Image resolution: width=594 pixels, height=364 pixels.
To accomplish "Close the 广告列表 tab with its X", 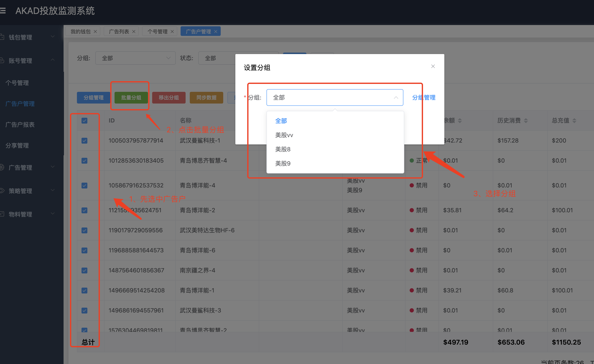I will pos(134,32).
